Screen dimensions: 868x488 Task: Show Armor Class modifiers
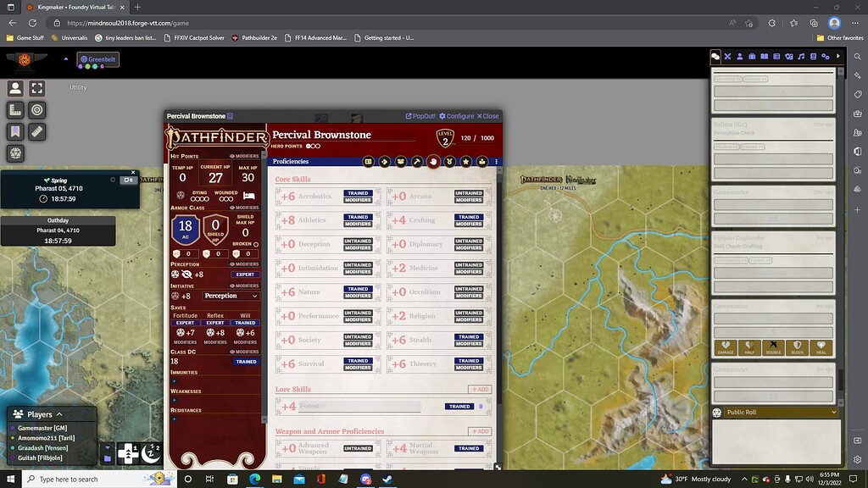244,208
